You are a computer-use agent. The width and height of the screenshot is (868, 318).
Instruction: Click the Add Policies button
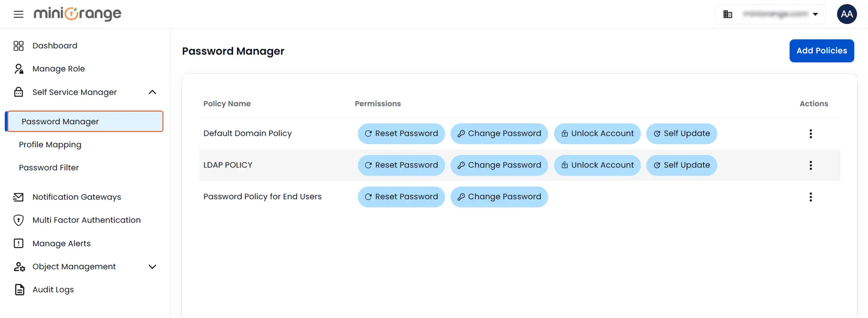tap(821, 51)
